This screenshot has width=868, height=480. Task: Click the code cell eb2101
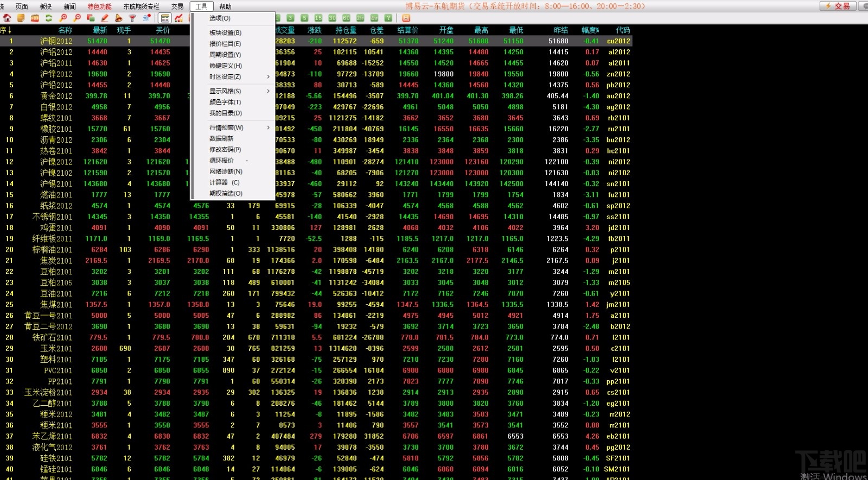tap(618, 436)
